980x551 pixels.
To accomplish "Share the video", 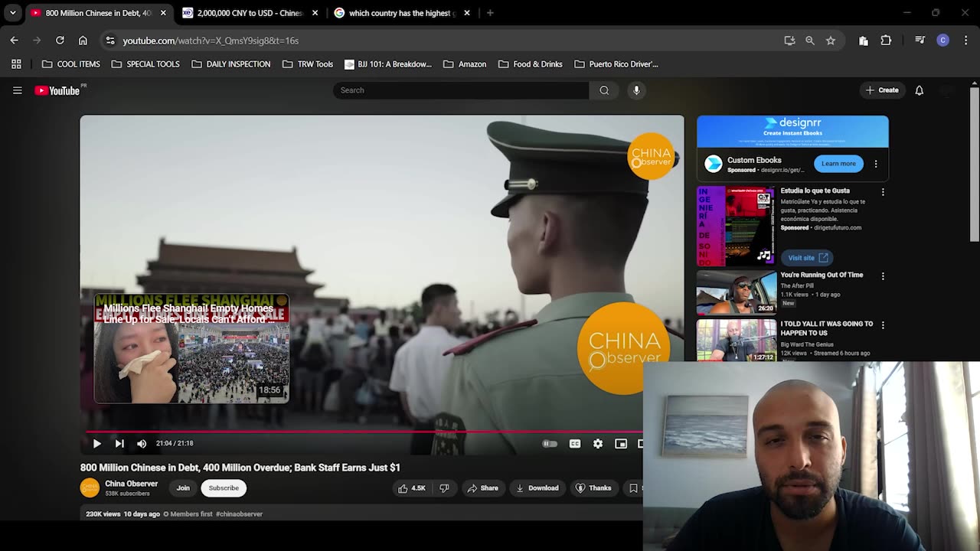I will click(x=483, y=488).
